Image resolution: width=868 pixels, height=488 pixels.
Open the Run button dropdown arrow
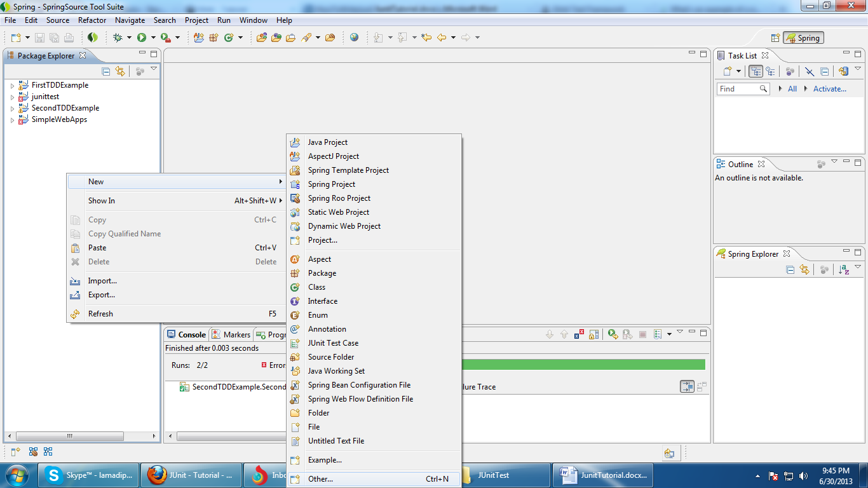(x=153, y=38)
